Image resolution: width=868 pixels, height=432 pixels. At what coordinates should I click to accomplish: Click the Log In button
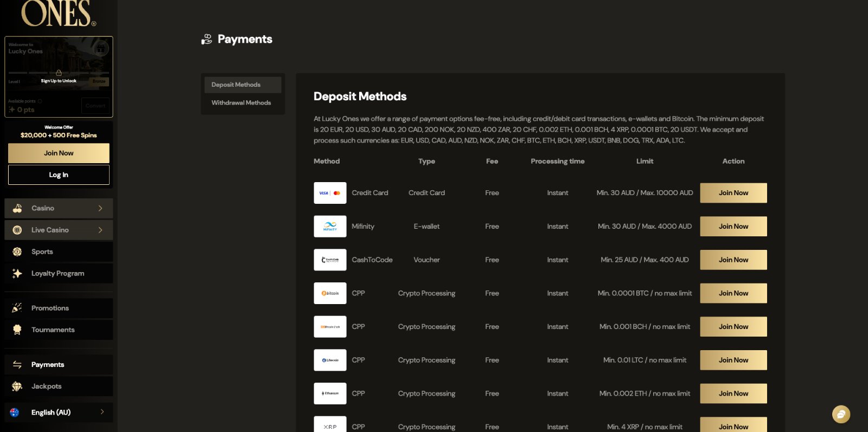59,175
